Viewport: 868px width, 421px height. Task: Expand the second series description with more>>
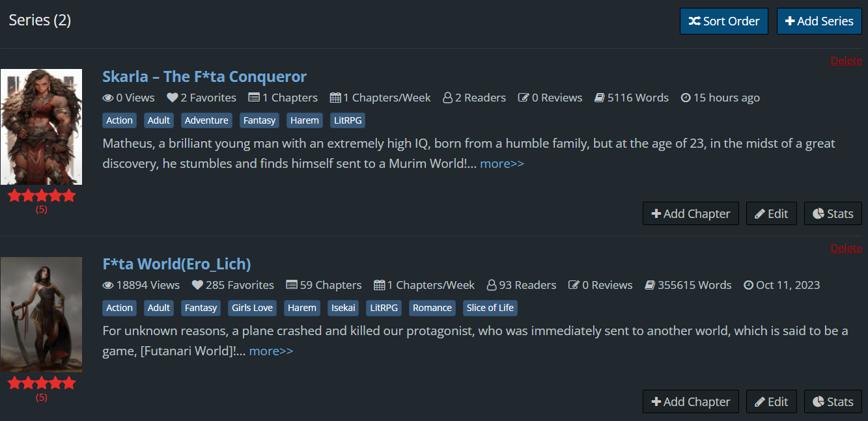pos(271,351)
